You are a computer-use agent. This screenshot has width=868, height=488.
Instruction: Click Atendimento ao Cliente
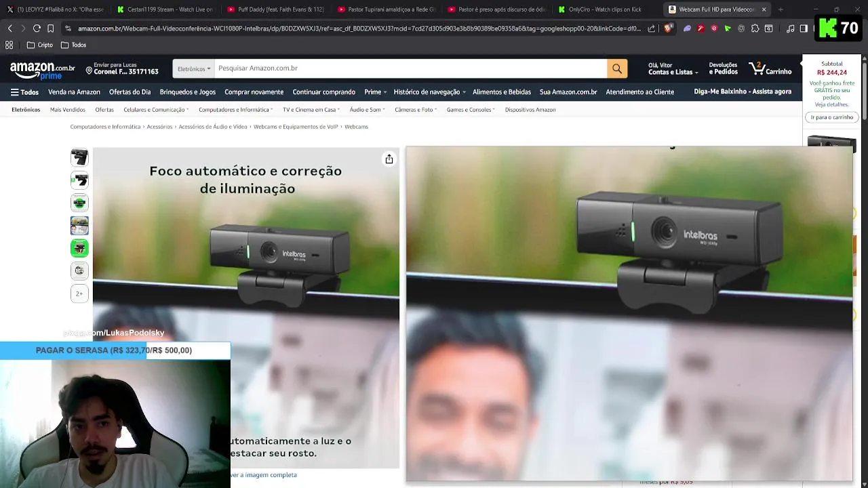click(x=640, y=92)
